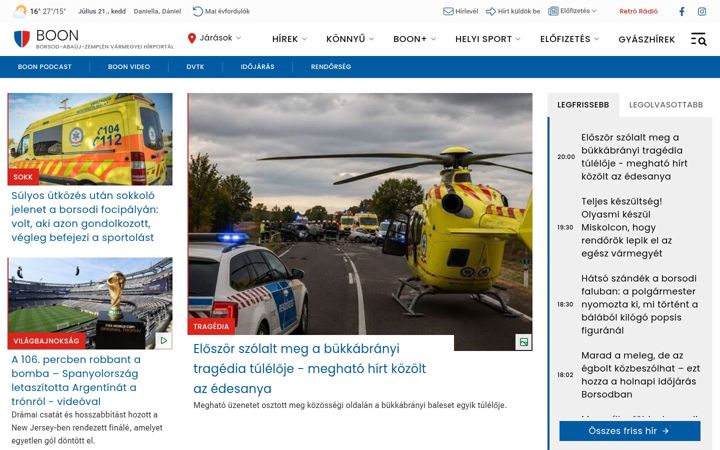The width and height of the screenshot is (720, 450).
Task: Open the menu and search icon
Action: [698, 39]
